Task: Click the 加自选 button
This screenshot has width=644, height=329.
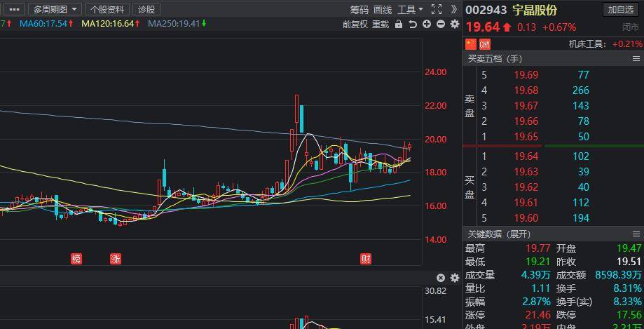Action: click(621, 9)
